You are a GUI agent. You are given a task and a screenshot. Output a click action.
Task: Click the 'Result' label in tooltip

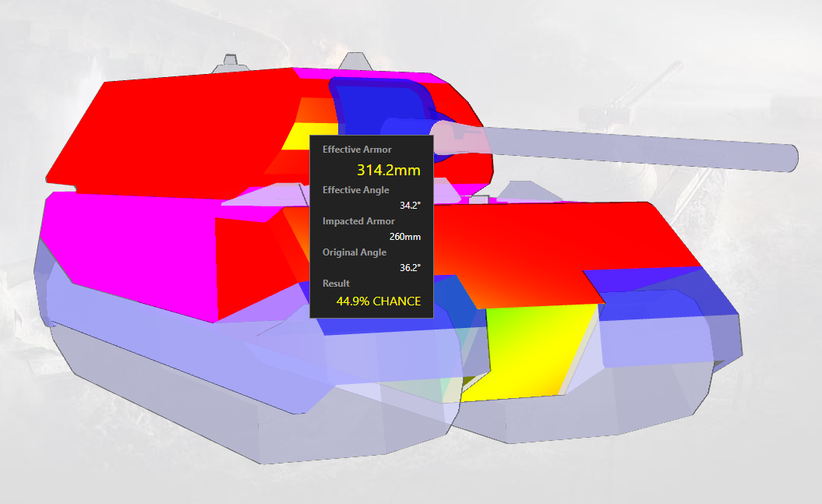click(x=336, y=283)
